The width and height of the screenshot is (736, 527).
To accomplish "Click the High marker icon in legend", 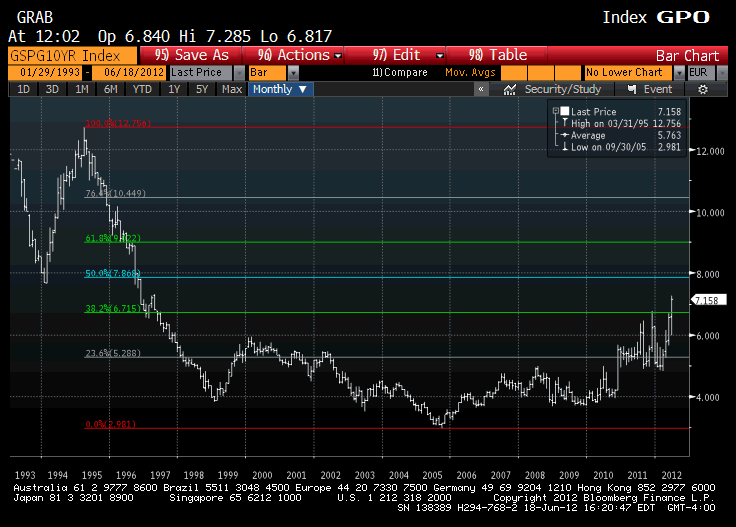I will click(566, 123).
